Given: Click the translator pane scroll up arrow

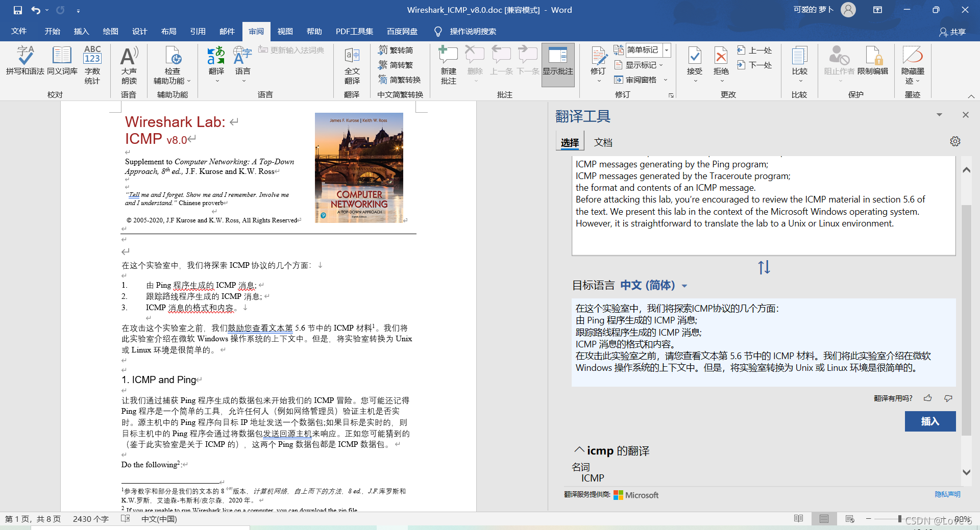Looking at the screenshot, I should [966, 170].
